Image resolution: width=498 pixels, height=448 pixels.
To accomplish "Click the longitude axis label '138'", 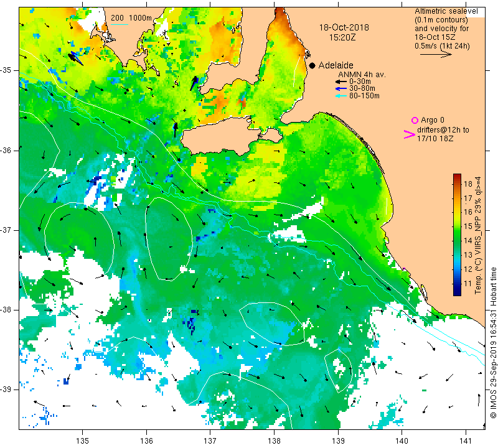I will tap(274, 441).
